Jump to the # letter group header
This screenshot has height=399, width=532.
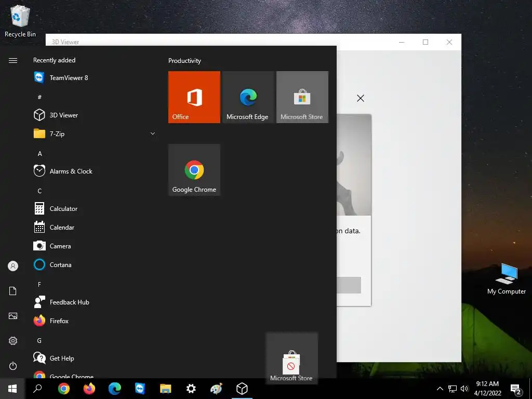39,97
